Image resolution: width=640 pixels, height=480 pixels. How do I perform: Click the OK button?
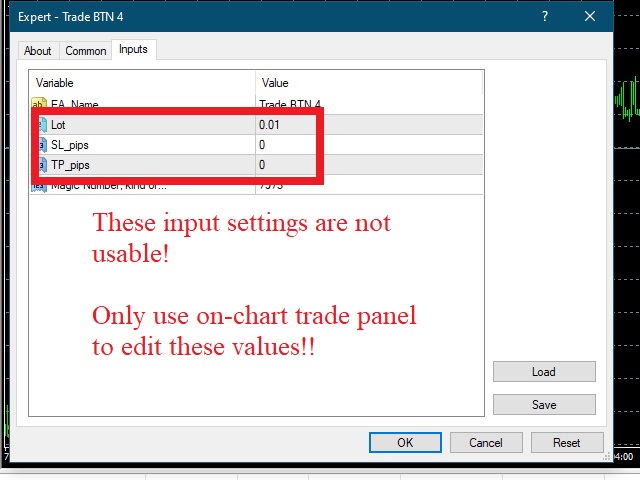[405, 442]
